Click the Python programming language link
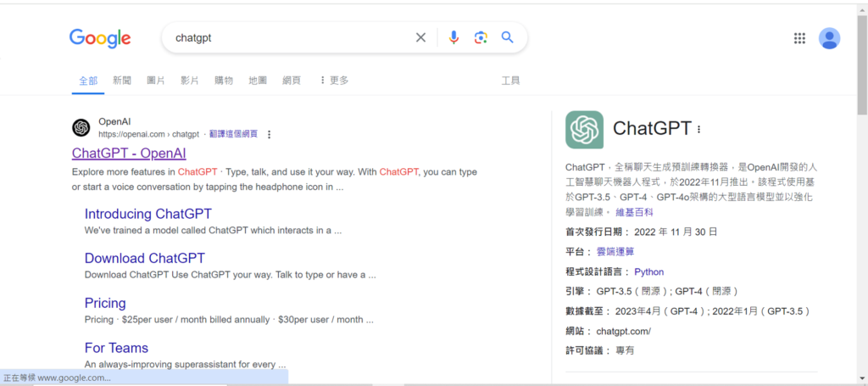868x386 pixels. point(648,272)
